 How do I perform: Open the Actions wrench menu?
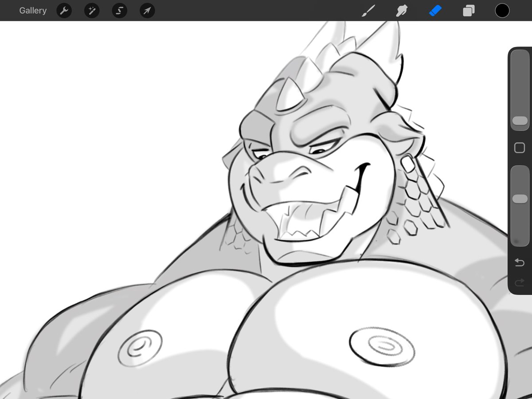64,11
